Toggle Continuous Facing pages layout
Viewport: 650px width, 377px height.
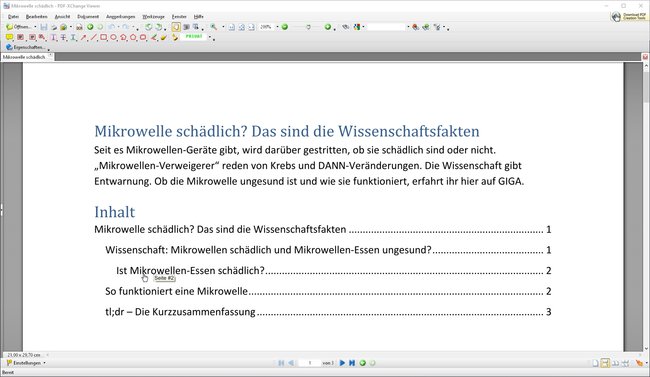pyautogui.click(x=626, y=363)
